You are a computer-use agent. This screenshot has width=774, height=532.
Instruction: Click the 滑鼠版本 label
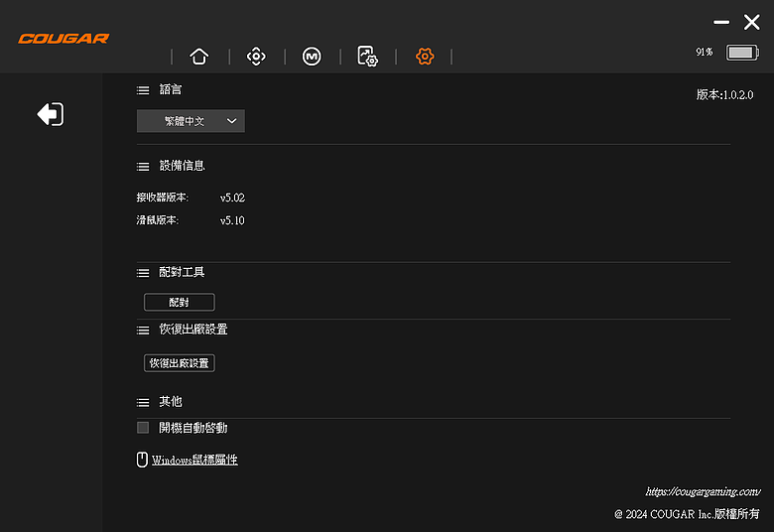158,219
